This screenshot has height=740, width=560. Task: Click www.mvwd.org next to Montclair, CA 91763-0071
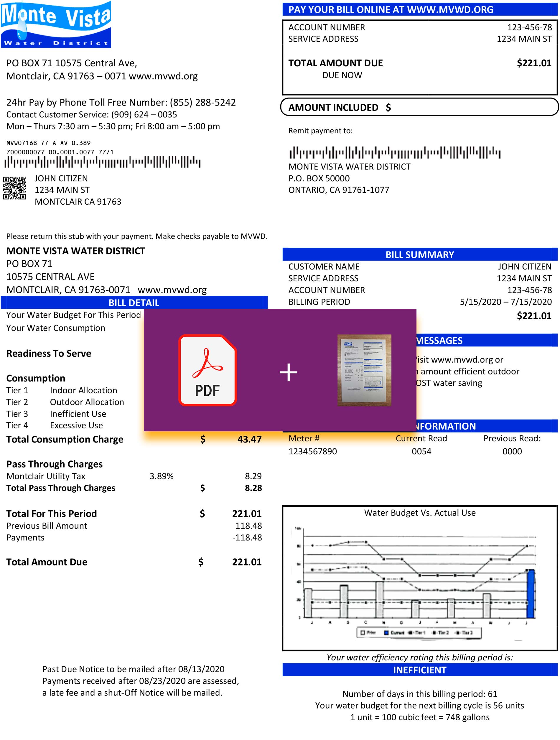pyautogui.click(x=172, y=290)
